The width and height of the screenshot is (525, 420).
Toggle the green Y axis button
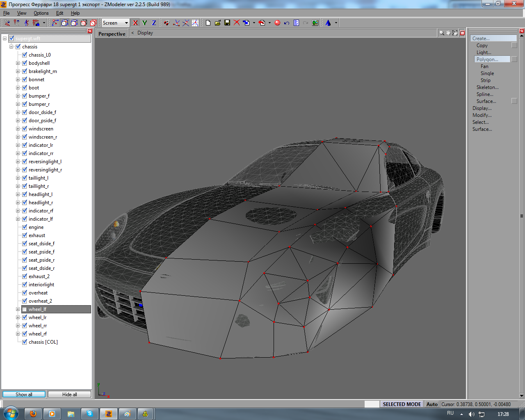point(144,23)
